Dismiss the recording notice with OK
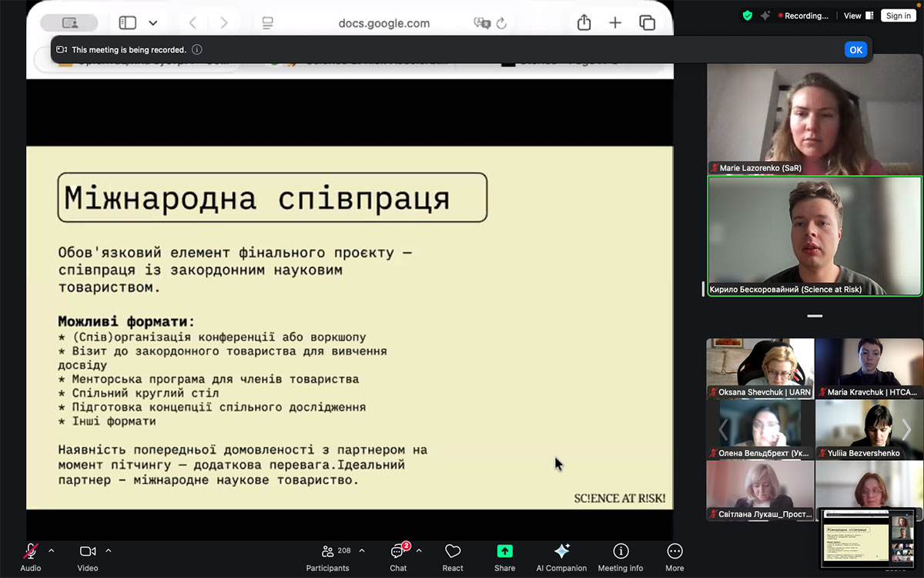Screen dimensions: 924x578 pos(855,49)
